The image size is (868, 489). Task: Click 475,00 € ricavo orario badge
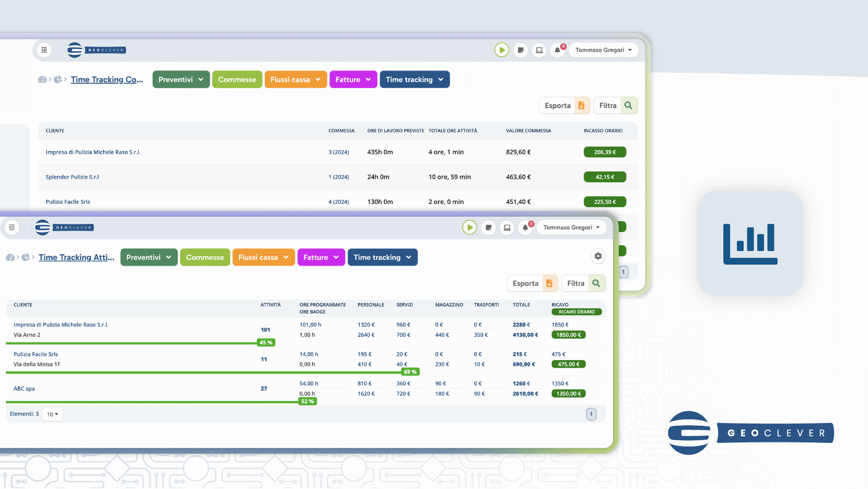(x=568, y=365)
